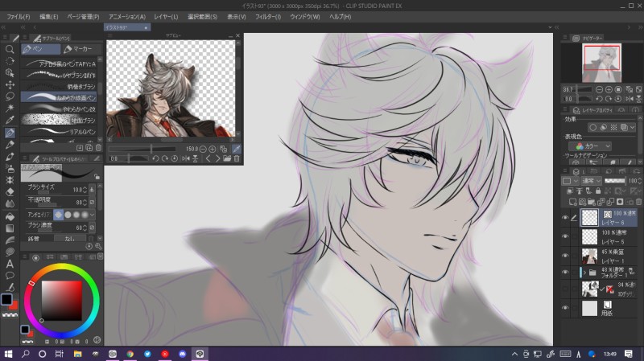
Task: Toggle lock layer in Layers panel
Action: click(x=597, y=191)
